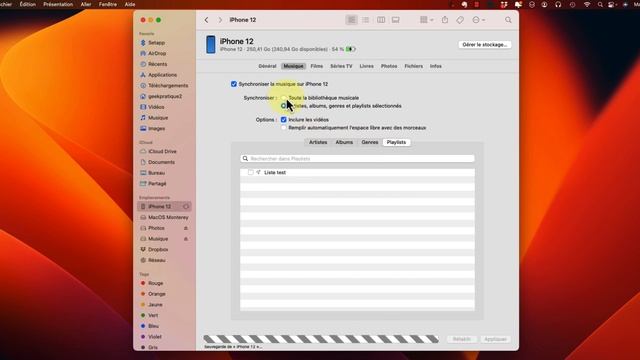Click the Share toolbar icon
The image size is (640, 360).
(x=445, y=20)
